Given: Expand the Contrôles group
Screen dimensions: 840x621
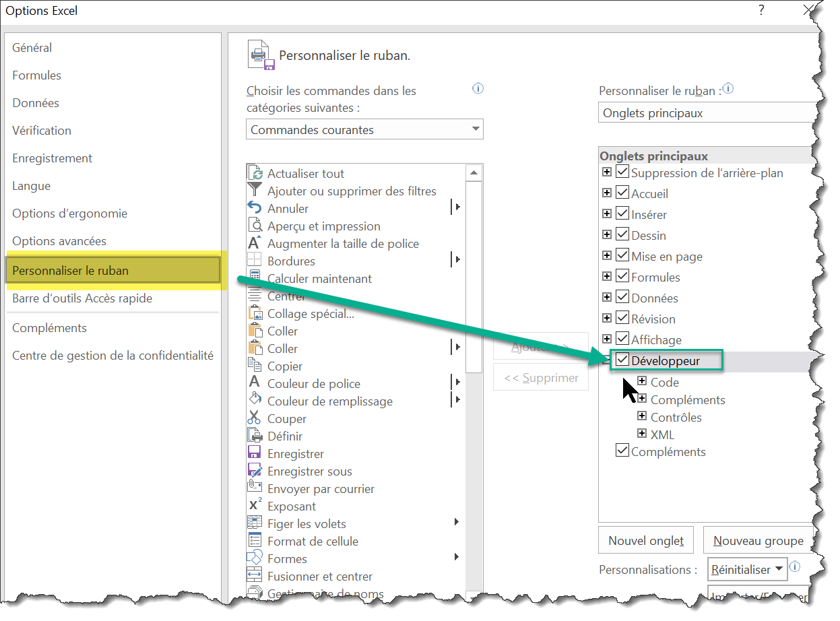Looking at the screenshot, I should pyautogui.click(x=642, y=416).
